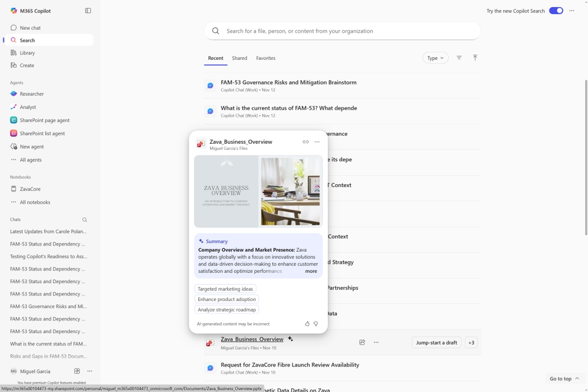Click Jump-start a draft button

436,342
